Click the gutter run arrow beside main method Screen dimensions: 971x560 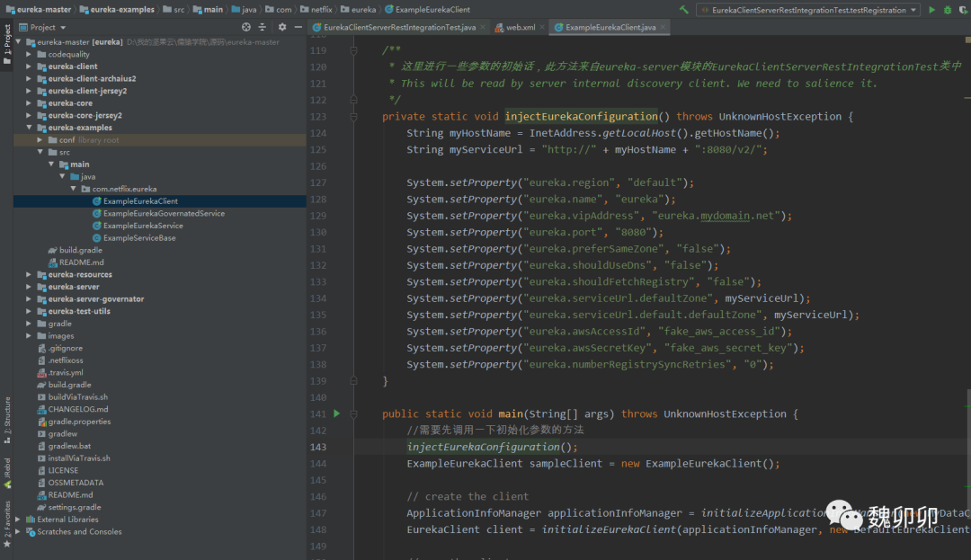[x=337, y=413]
